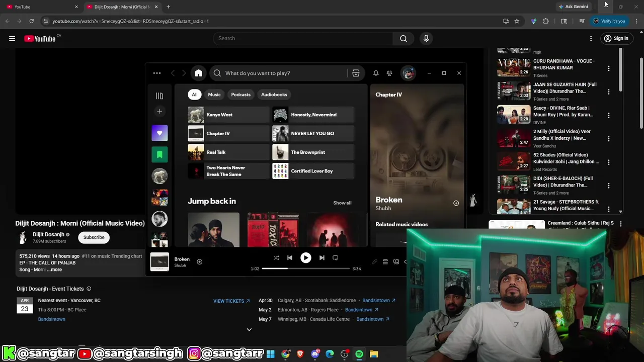Open Chrome media controls icon

(x=582, y=21)
